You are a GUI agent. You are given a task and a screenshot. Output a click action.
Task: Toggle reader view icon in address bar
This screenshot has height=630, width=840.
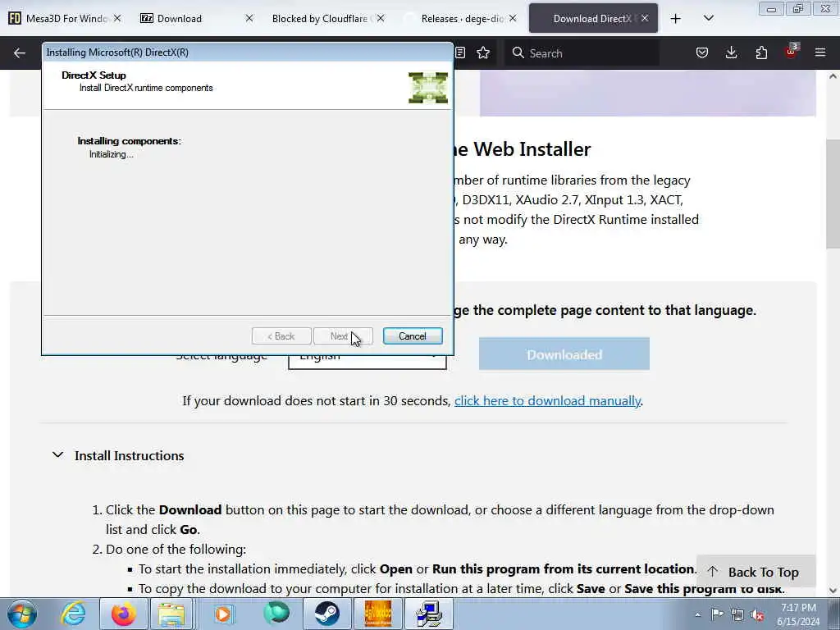pyautogui.click(x=460, y=52)
